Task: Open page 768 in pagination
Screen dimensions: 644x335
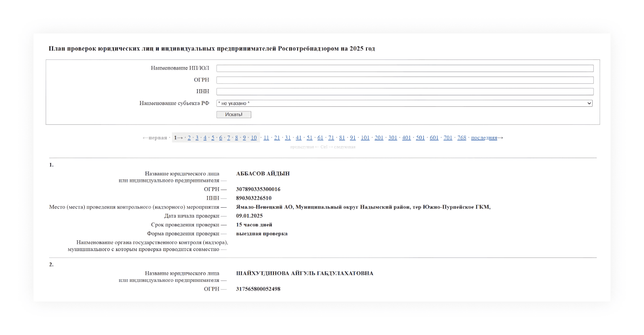Action: [462, 138]
